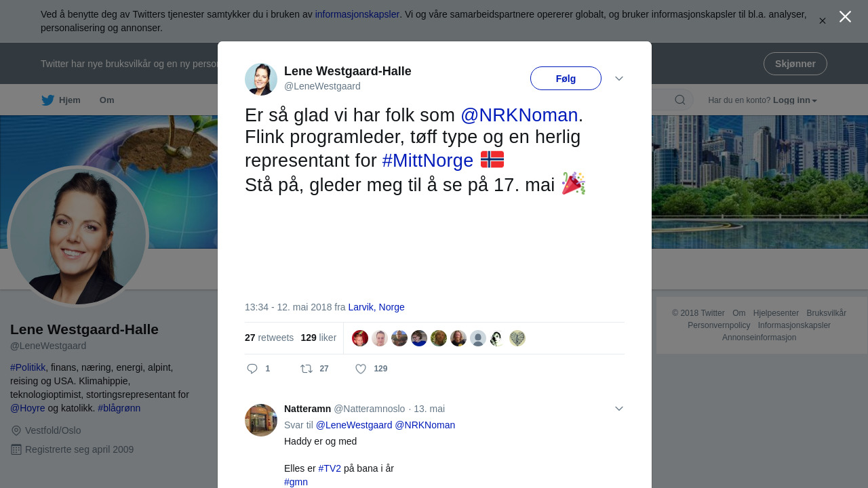Open Natteramn's profile avatar
868x488 pixels.
pos(261,420)
